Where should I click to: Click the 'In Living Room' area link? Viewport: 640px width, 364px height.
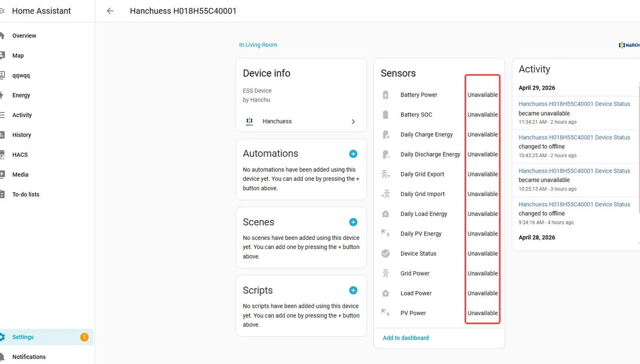click(x=258, y=45)
